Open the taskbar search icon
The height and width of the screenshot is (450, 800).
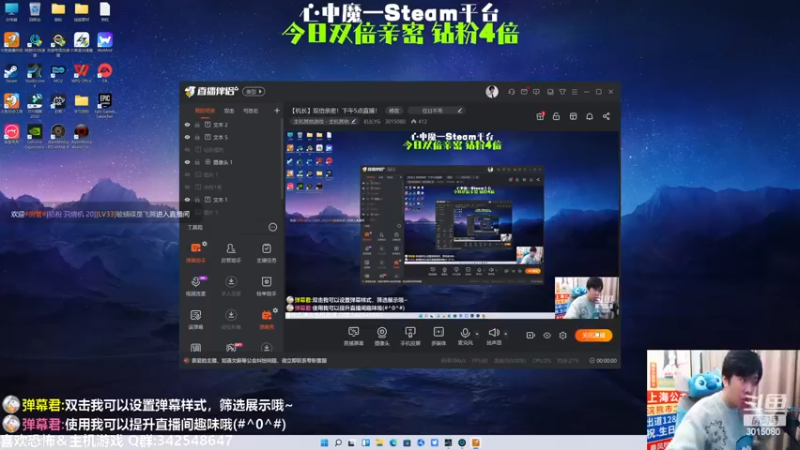point(338,443)
